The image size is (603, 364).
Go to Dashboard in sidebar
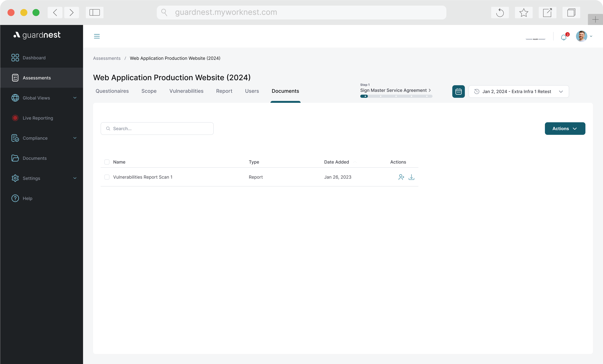point(34,58)
